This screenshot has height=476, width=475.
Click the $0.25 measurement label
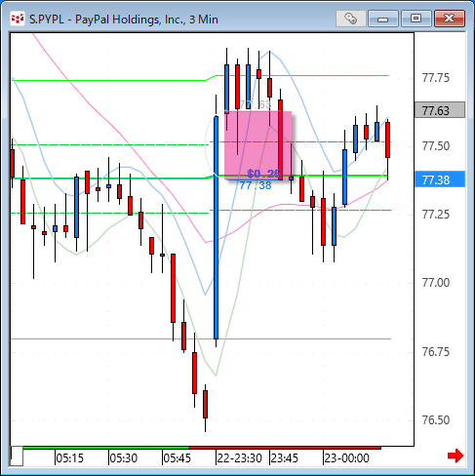[263, 174]
